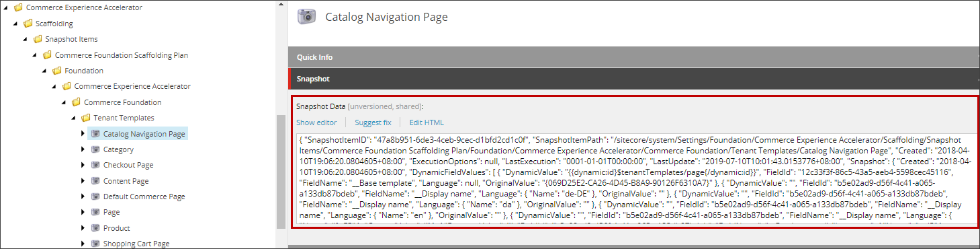This screenshot has width=980, height=249.
Task: Click the Catalog Navigation Page snapshot icon
Action: click(x=95, y=134)
